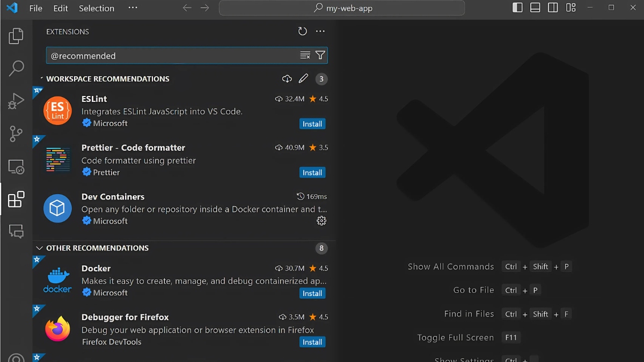Open Remote Explorer in activity bar

[16, 167]
